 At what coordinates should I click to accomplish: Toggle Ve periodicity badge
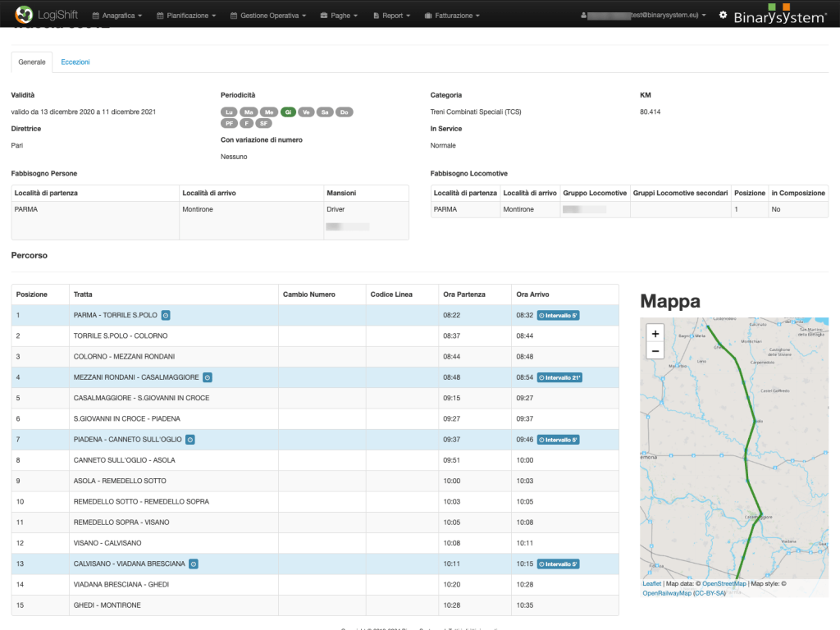(x=306, y=112)
